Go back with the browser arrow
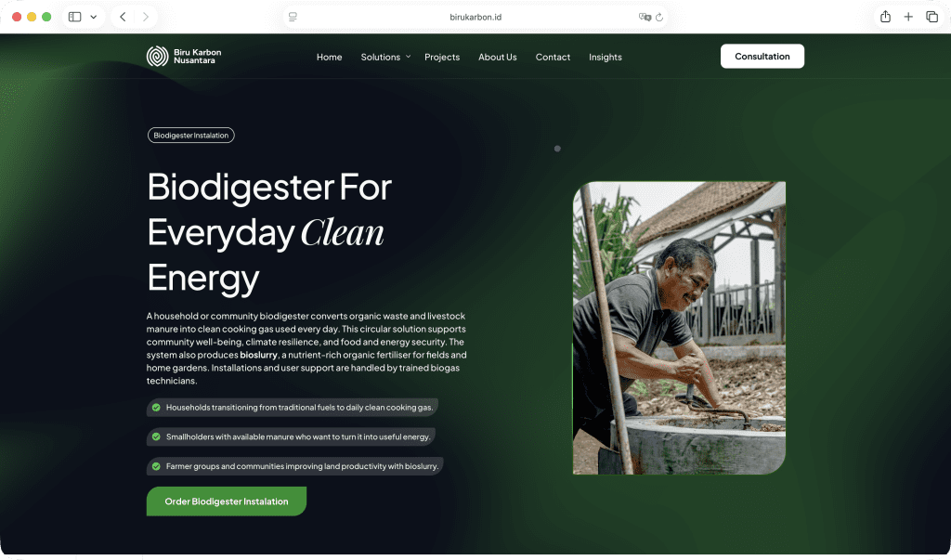 click(x=123, y=17)
